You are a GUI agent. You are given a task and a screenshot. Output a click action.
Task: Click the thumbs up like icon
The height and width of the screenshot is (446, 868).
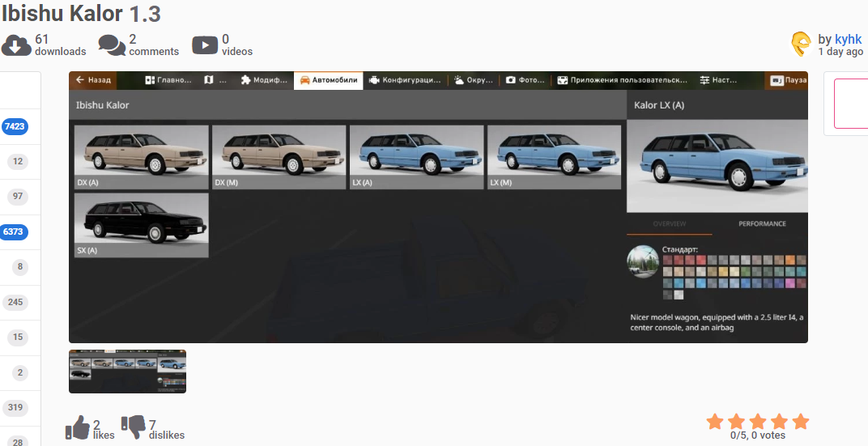pyautogui.click(x=78, y=427)
